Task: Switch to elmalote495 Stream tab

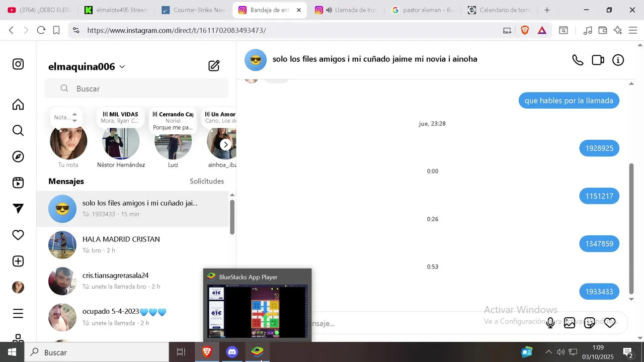Action: coord(116,10)
